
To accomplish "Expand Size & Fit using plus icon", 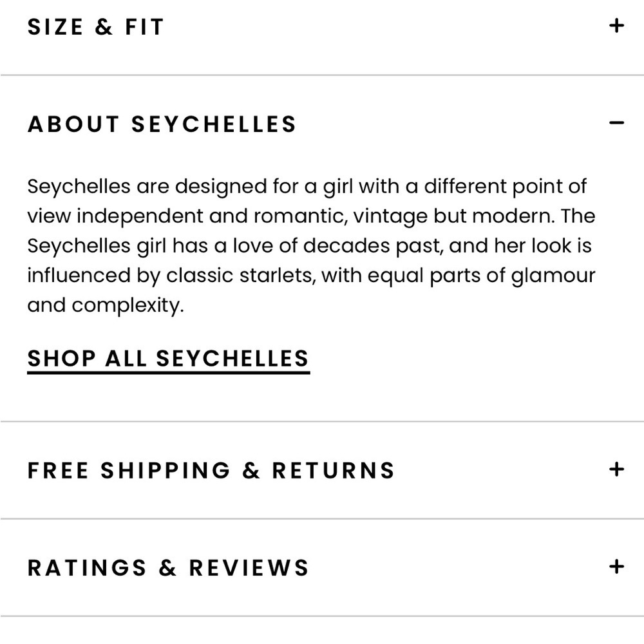I will tap(616, 26).
